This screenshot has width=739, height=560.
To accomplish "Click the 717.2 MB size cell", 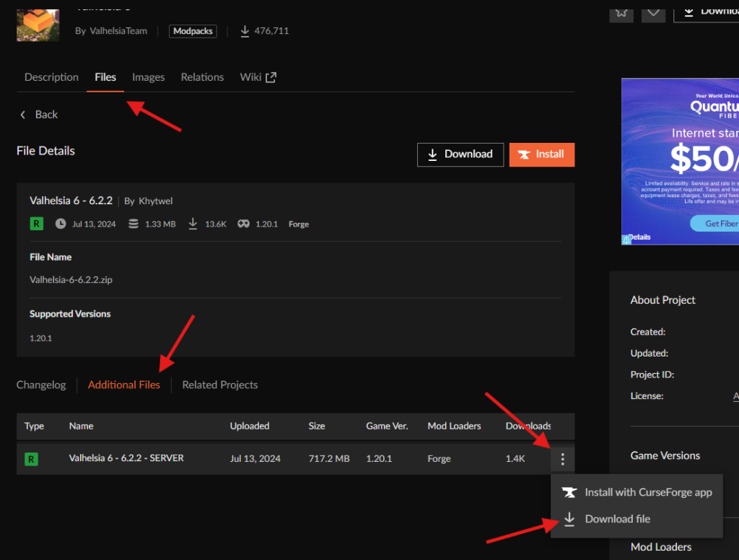I will point(329,459).
